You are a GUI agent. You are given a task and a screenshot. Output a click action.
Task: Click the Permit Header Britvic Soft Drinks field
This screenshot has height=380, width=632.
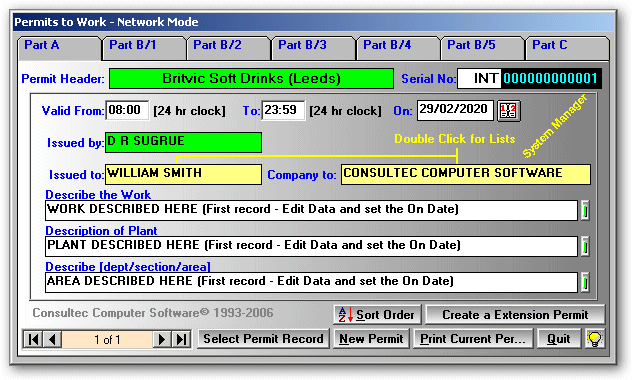[252, 78]
